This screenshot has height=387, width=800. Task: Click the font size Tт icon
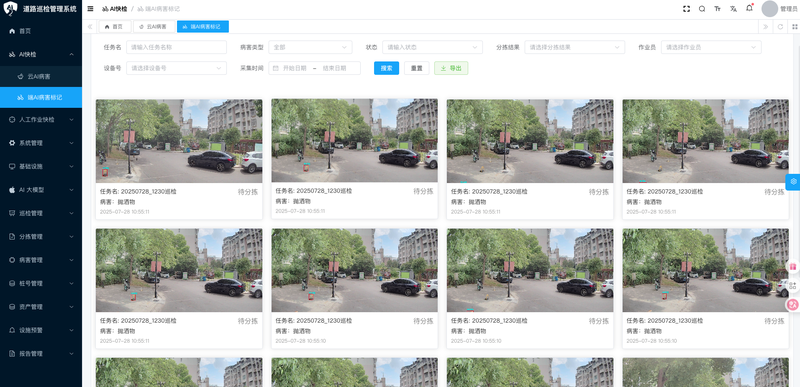point(718,9)
